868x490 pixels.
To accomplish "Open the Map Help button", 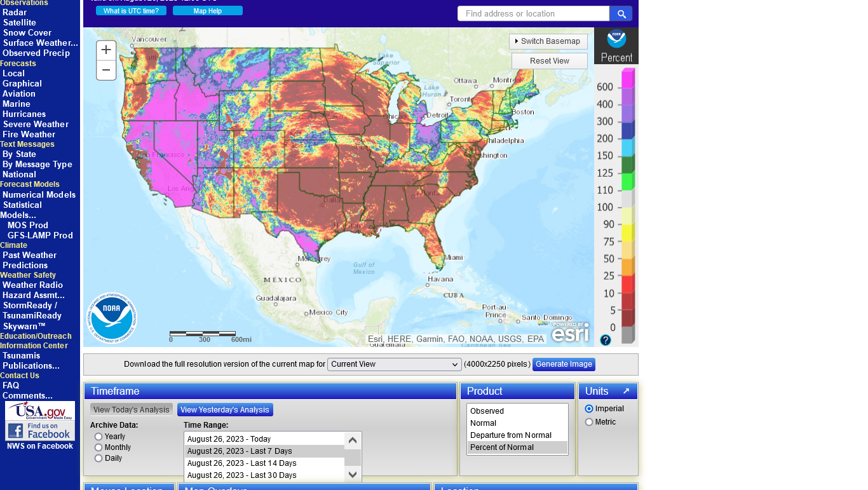I will tap(208, 11).
